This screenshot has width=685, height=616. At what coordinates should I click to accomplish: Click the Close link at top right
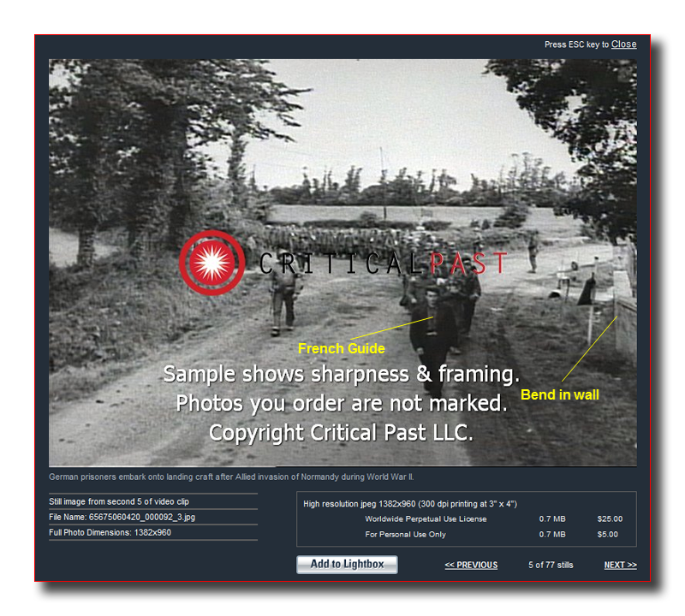click(x=623, y=44)
